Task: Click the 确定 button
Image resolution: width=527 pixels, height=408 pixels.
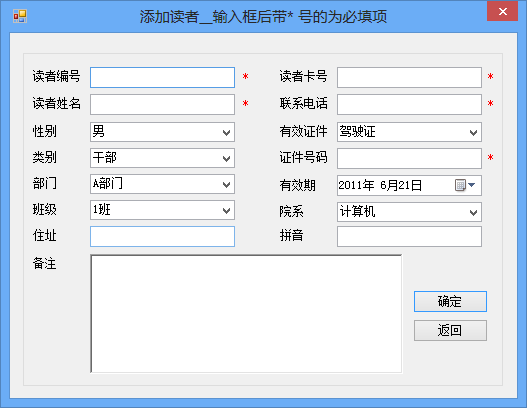Action: click(450, 301)
